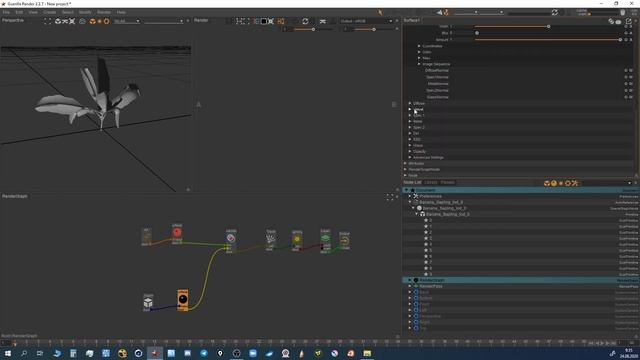Select the green Layer node in RenderGraph
640x360 pixels.
325,240
